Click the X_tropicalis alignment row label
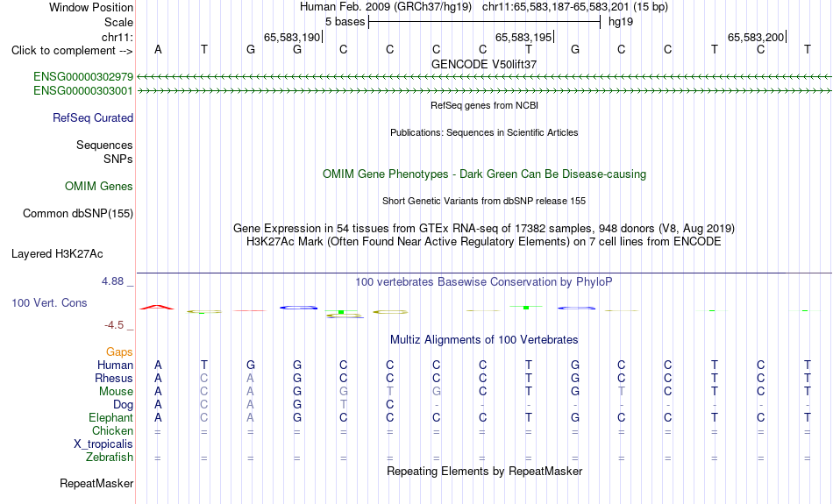Screen dimensions: 833x504 click(103, 444)
